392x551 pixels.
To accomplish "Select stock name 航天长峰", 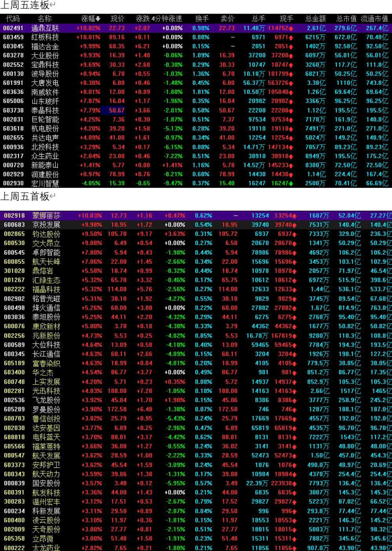I will tap(46, 262).
